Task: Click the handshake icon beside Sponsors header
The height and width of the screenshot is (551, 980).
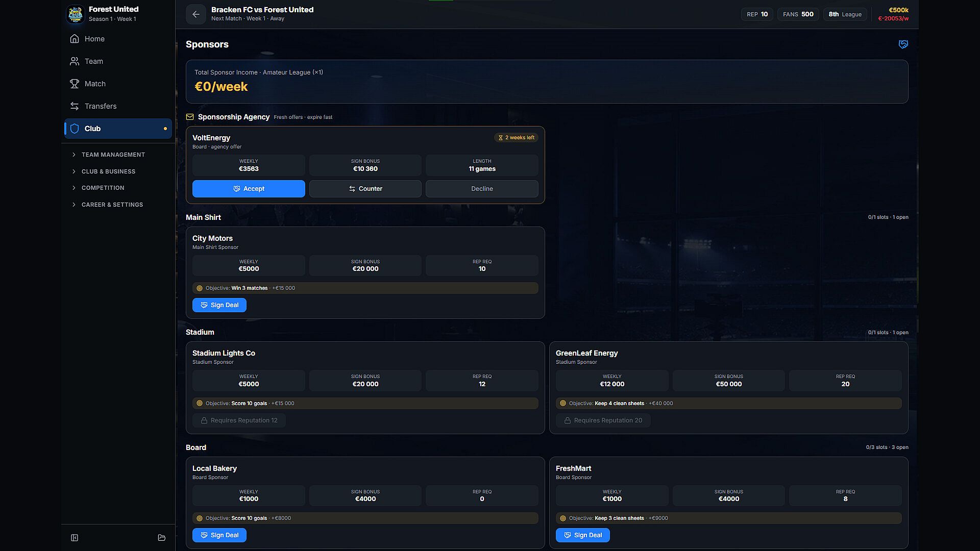Action: 903,44
